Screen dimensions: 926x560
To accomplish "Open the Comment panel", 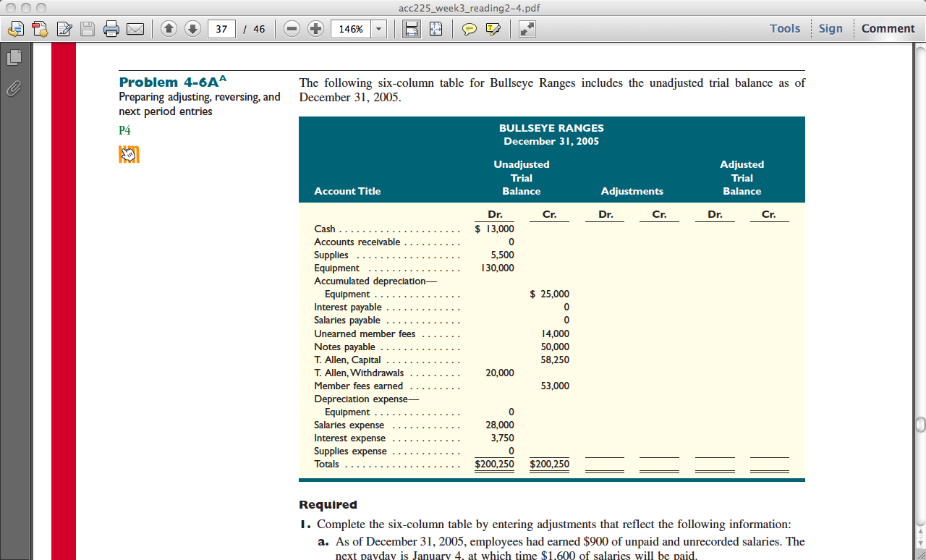I will point(888,28).
